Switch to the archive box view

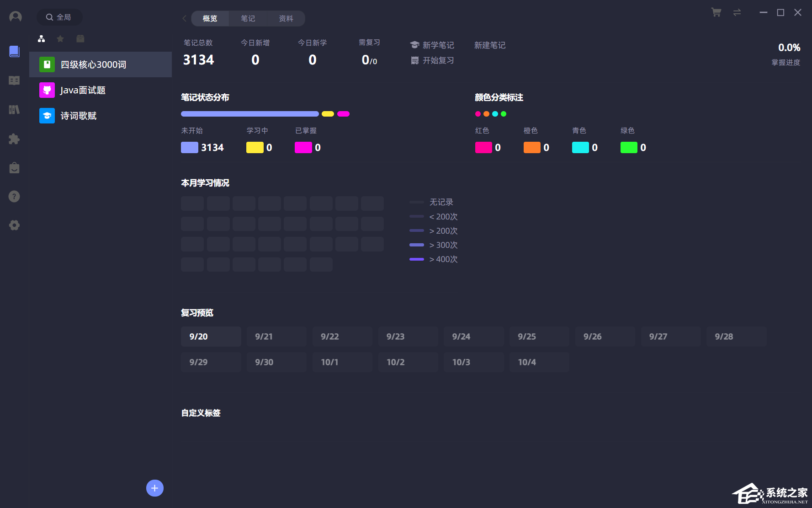point(80,39)
